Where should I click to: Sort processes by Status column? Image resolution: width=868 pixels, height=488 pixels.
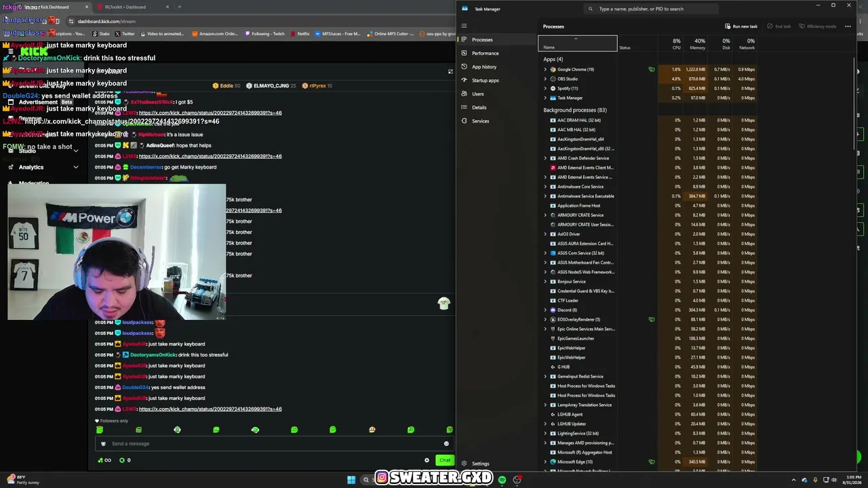tap(637, 44)
